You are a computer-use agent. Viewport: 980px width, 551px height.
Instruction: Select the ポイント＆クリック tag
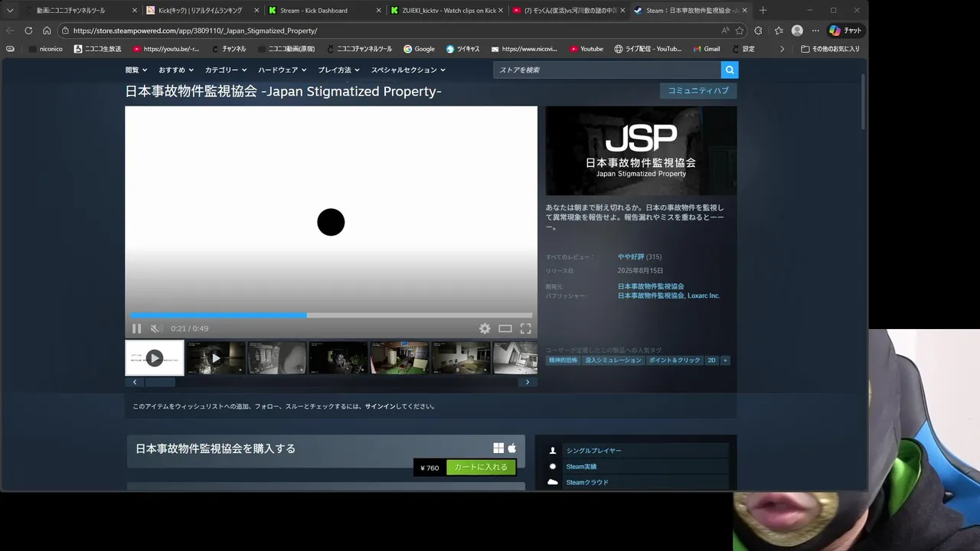pyautogui.click(x=675, y=360)
